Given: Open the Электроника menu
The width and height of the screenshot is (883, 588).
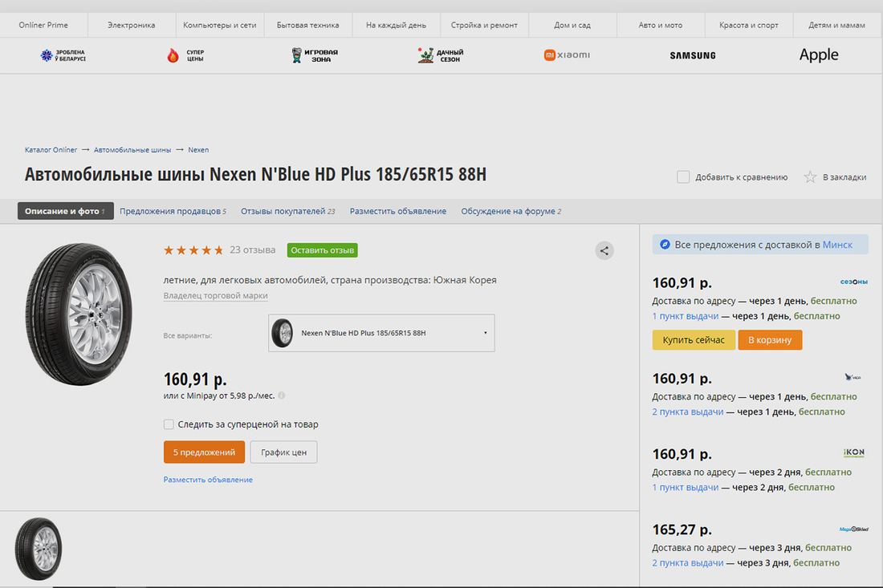Looking at the screenshot, I should [131, 26].
